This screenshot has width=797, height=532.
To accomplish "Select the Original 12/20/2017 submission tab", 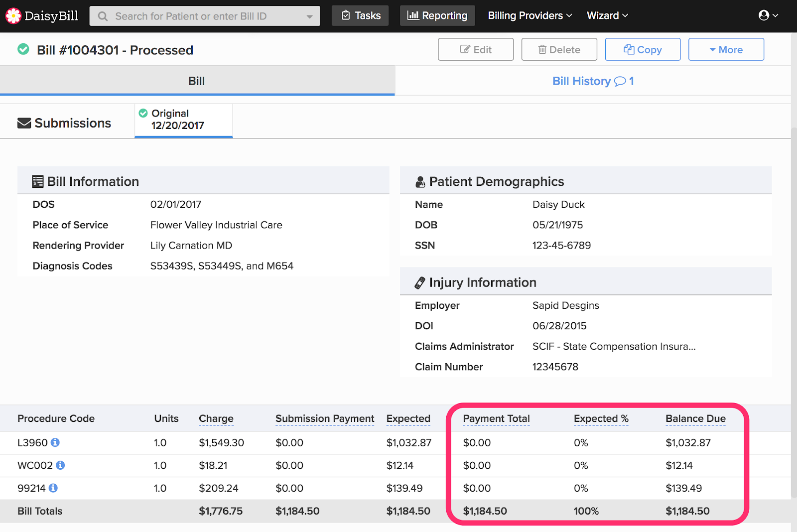I will pos(183,120).
